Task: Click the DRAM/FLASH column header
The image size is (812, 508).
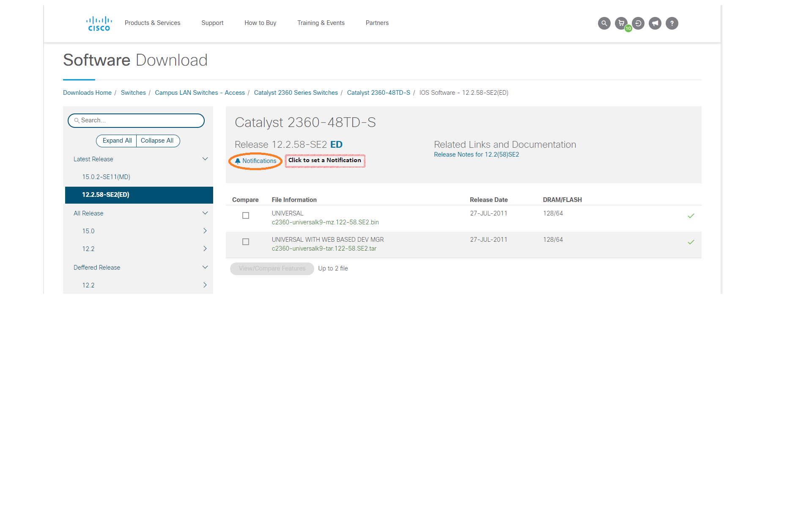Action: [562, 200]
